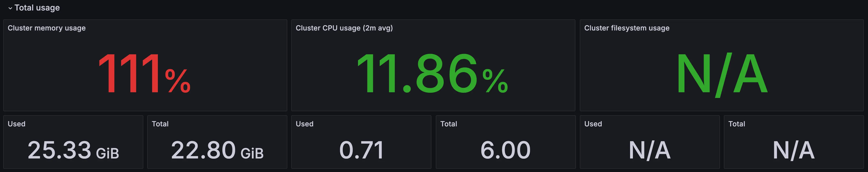Viewport: 868px width, 172px height.
Task: Click the 6.00 total CPU value
Action: 505,150
